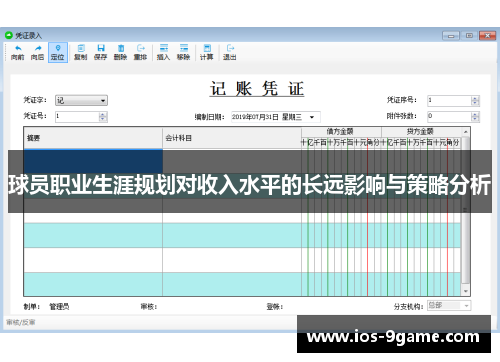
Task: Copy the voucher with 复制
Action: click(x=81, y=52)
